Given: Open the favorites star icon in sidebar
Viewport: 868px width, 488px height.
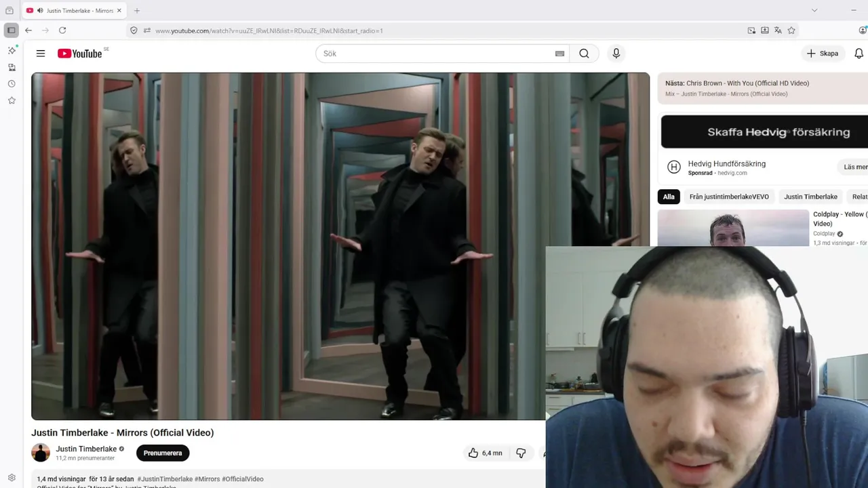Looking at the screenshot, I should 12,100.
